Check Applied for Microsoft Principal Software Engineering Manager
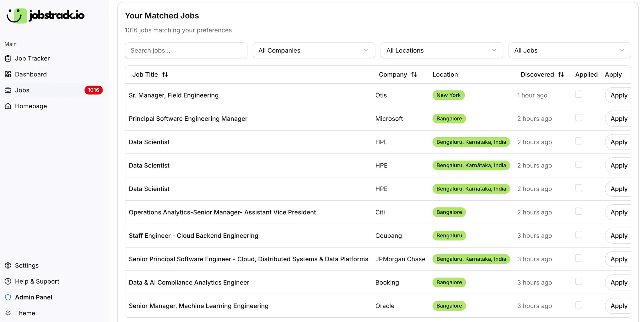This screenshot has height=322, width=644. click(x=579, y=118)
